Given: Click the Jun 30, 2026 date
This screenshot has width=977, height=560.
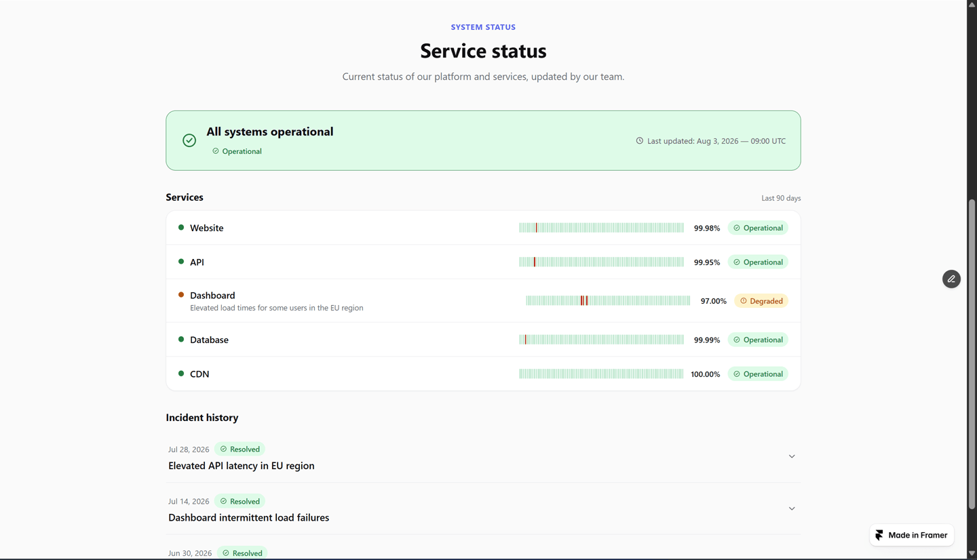Looking at the screenshot, I should [x=190, y=553].
